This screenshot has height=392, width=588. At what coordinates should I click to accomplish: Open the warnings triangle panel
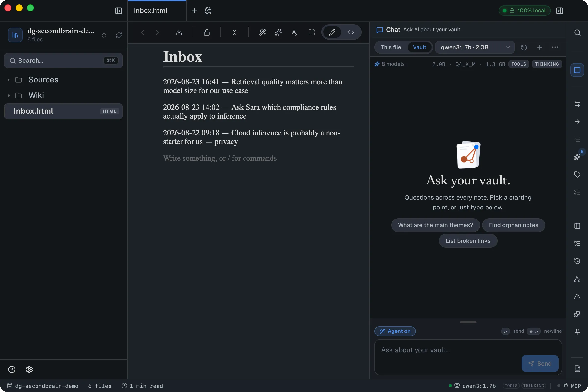click(577, 296)
